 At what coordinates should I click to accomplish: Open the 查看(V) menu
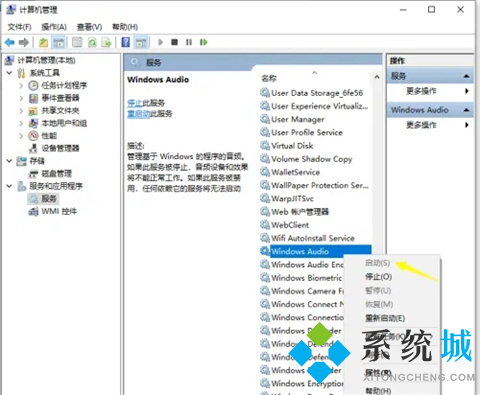89,27
